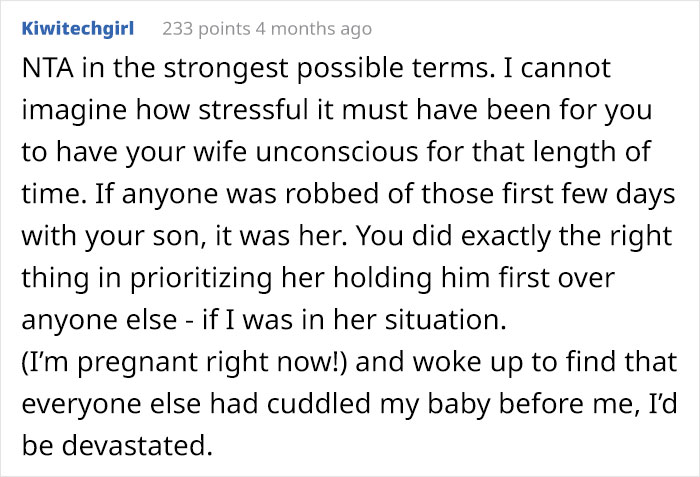Click the word prioritizing in the comment
This screenshot has height=477, width=700.
pos(201,279)
